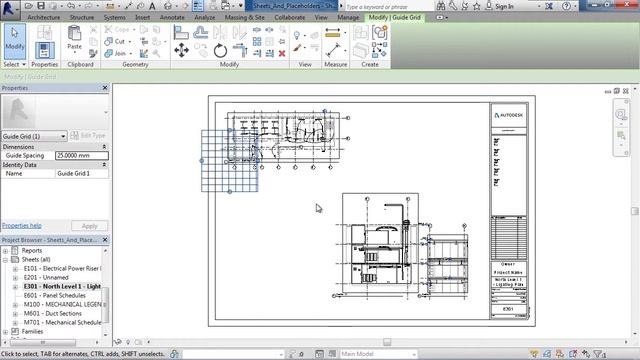Select the Modify arrow tool

coord(15,41)
